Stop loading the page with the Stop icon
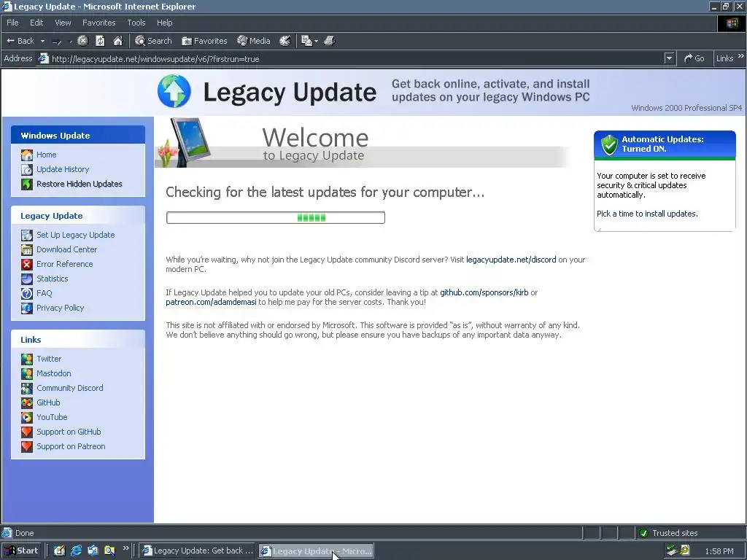The width and height of the screenshot is (747, 560). (x=83, y=41)
